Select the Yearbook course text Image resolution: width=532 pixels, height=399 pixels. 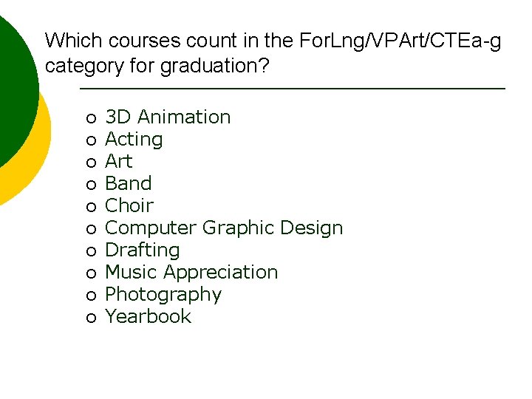click(x=148, y=316)
